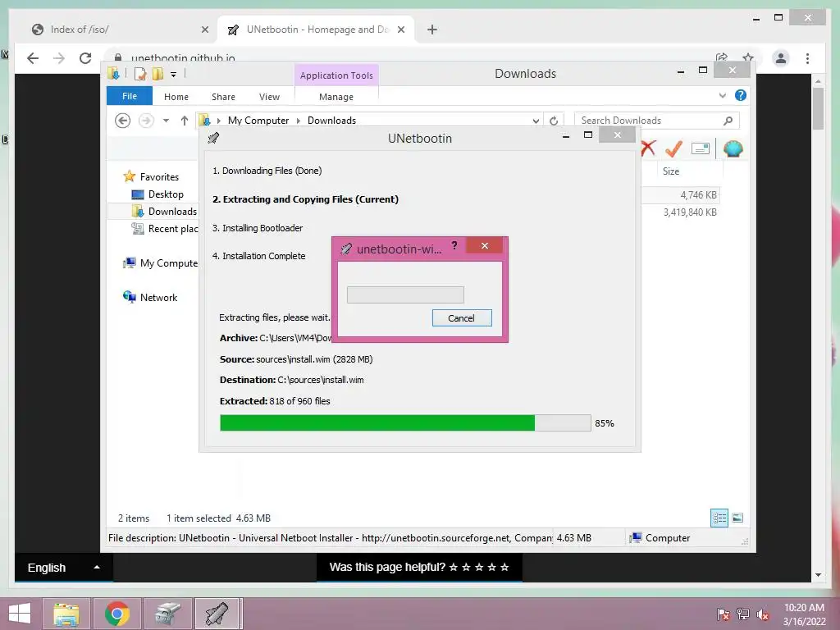
Task: Open the View ribbon tab
Action: [269, 97]
